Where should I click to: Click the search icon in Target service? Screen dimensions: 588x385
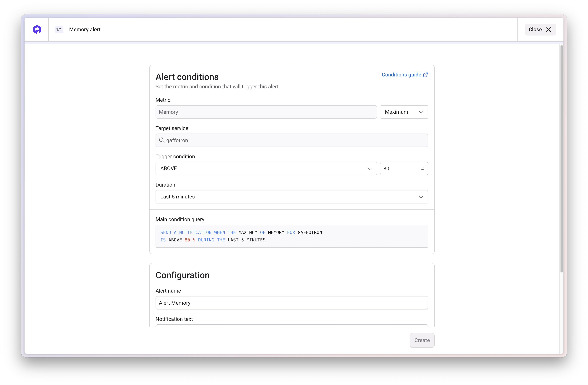point(161,140)
